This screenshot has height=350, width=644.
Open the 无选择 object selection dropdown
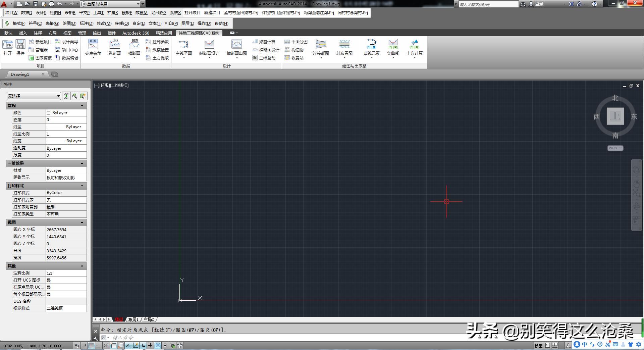(x=34, y=96)
